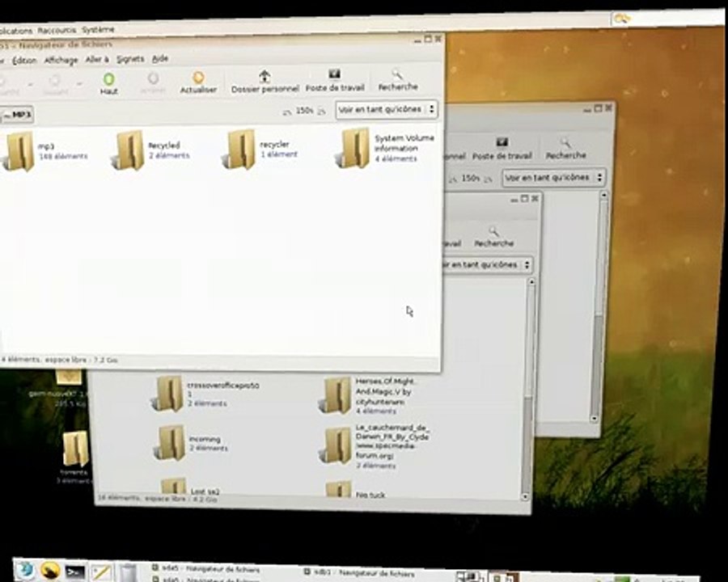
Task: Refresh the folder with Actualiser
Action: click(x=198, y=82)
